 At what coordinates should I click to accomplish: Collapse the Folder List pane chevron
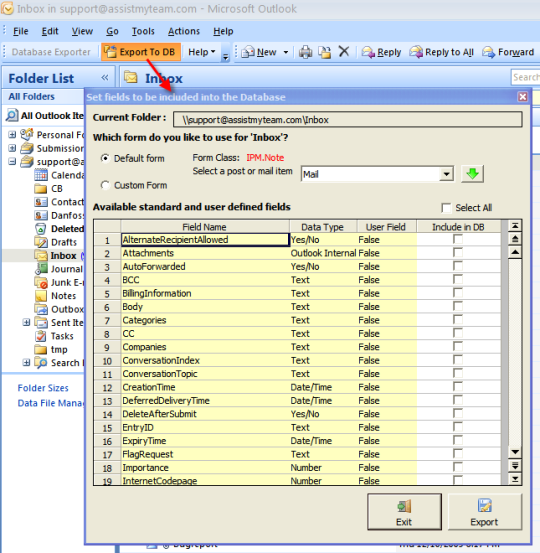(105, 78)
